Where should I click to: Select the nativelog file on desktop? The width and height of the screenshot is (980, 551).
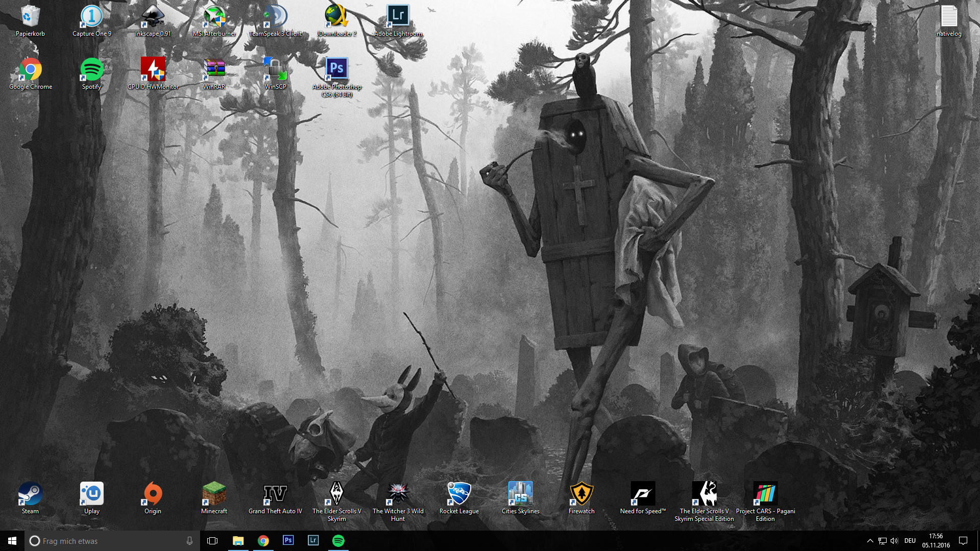coord(949,16)
